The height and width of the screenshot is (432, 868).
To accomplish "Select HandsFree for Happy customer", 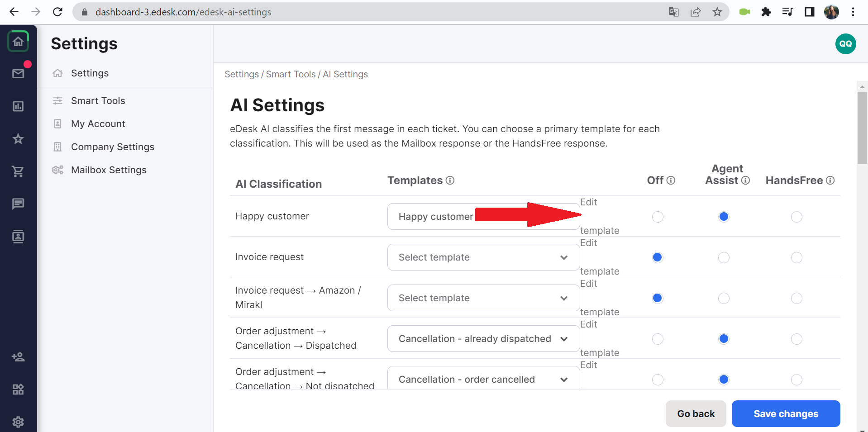I will 796,217.
